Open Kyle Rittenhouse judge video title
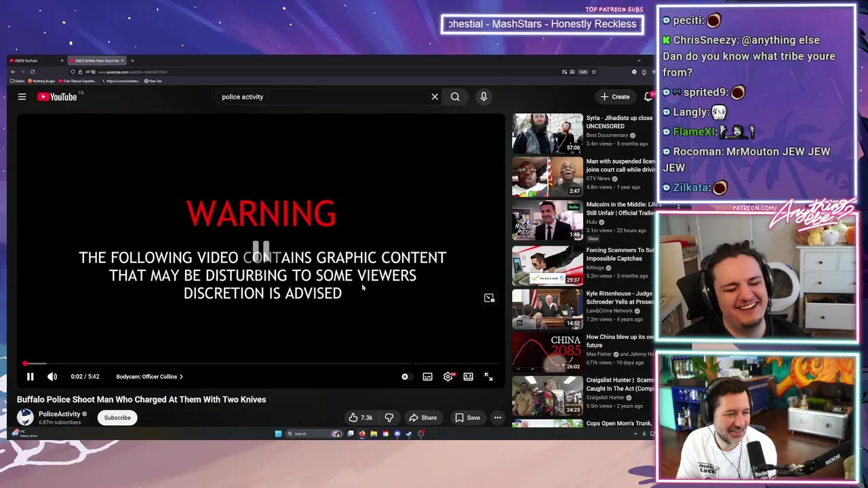 click(x=619, y=298)
